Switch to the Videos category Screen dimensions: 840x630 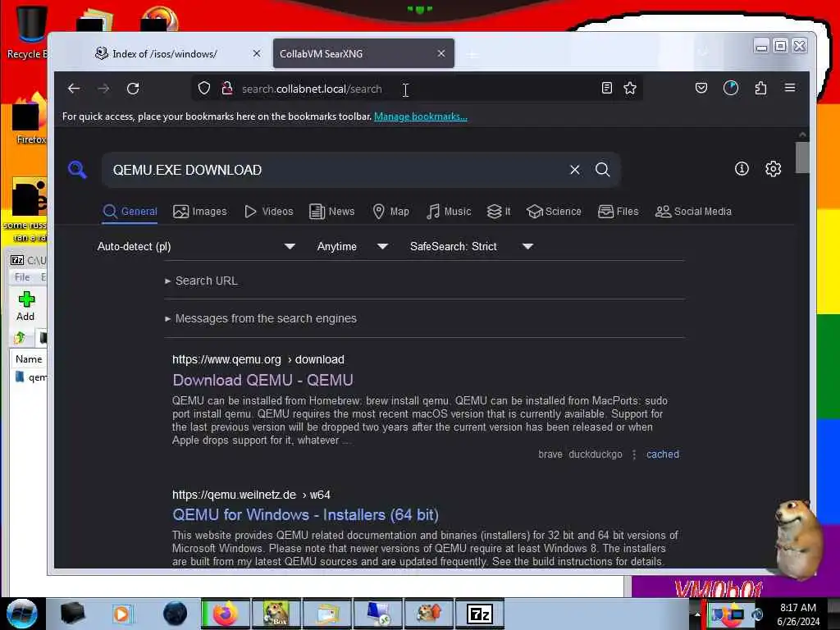[269, 212]
